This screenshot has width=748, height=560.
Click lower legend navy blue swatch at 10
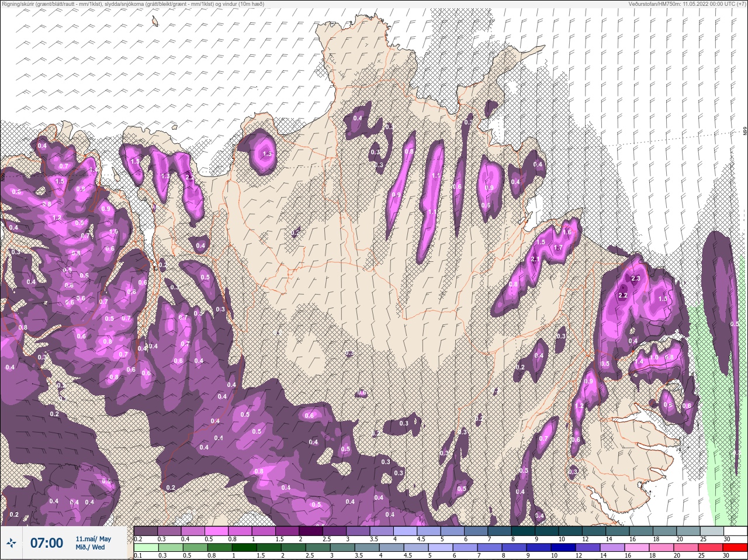tap(562, 547)
